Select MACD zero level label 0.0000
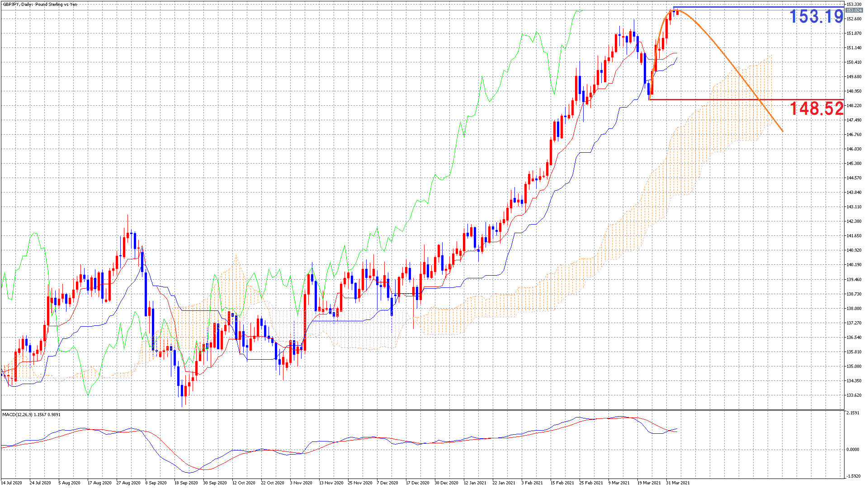 pos(853,450)
